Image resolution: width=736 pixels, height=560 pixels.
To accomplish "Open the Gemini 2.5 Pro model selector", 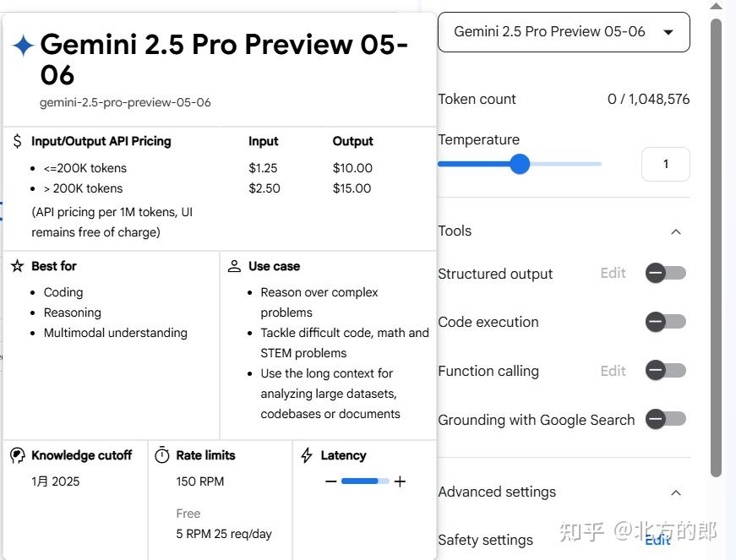I will point(564,31).
